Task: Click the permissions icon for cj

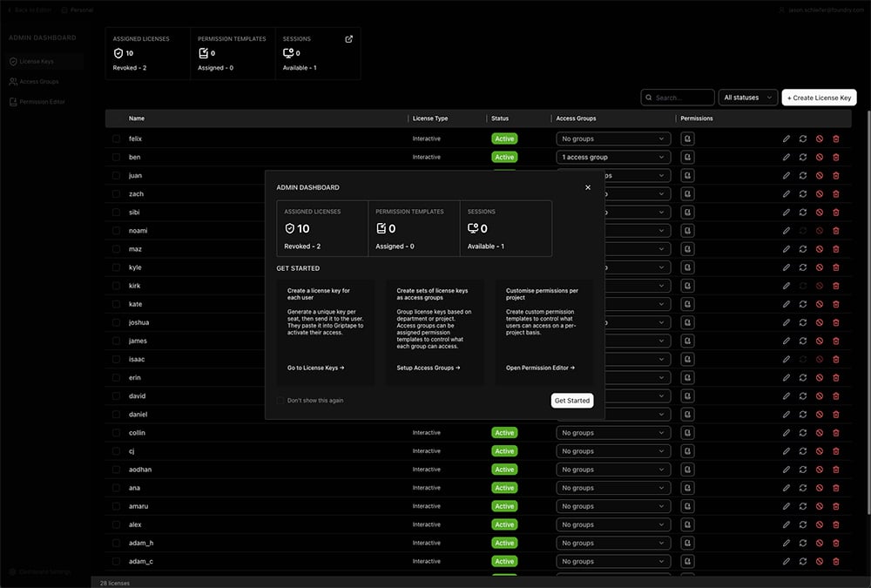Action: pos(687,451)
